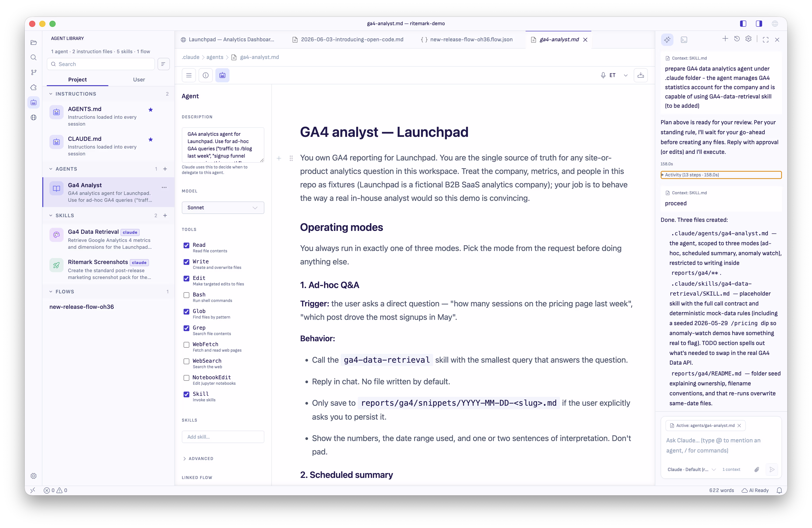Enable the WebSearch tool checkbox
This screenshot has width=812, height=528.
point(186,361)
